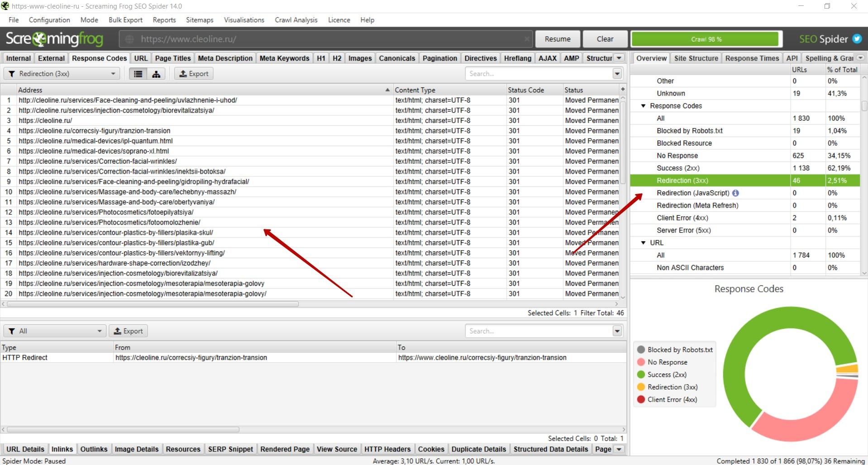The image size is (868, 465).
Task: Select the Client Error (4xx) overview row
Action: 745,218
